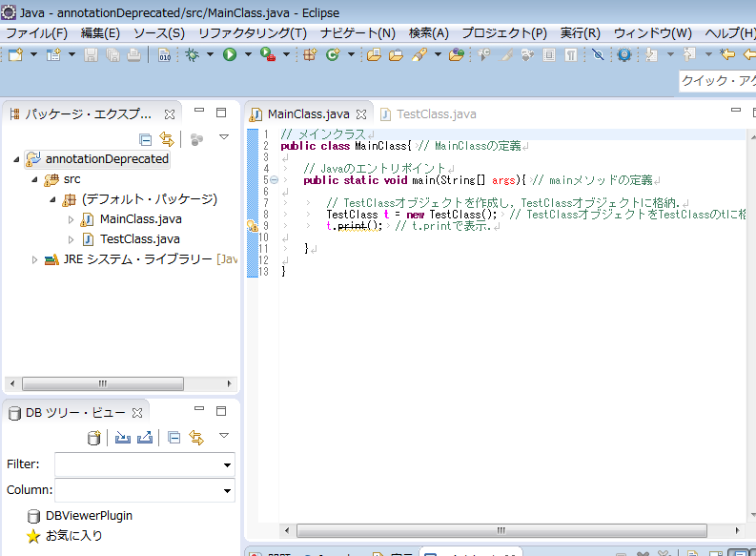The image size is (756, 556).
Task: Collapse All in DB Tree View
Action: [x=174, y=438]
